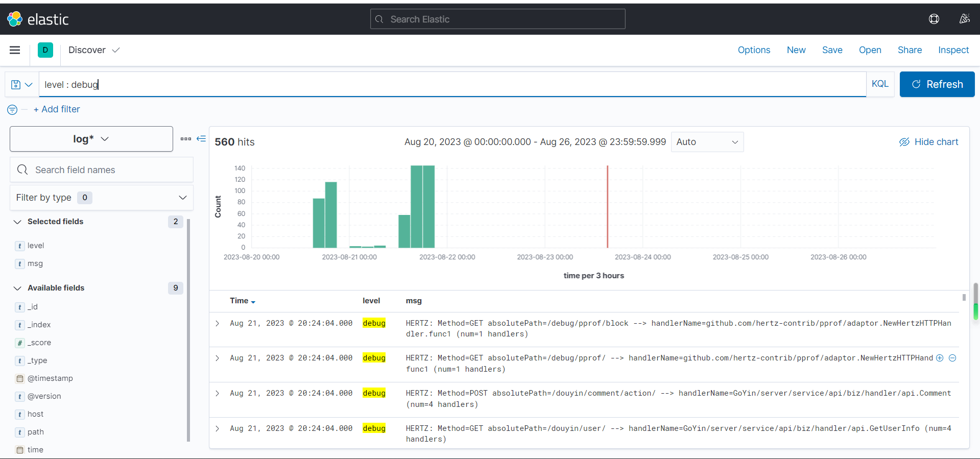Collapse the Selected fields section
This screenshot has height=459, width=980.
pyautogui.click(x=17, y=222)
